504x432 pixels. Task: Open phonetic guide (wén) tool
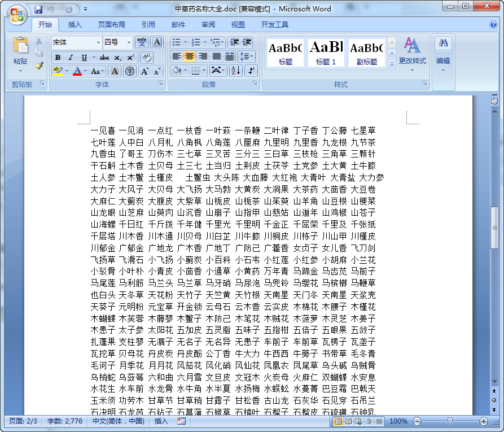pyautogui.click(x=142, y=42)
